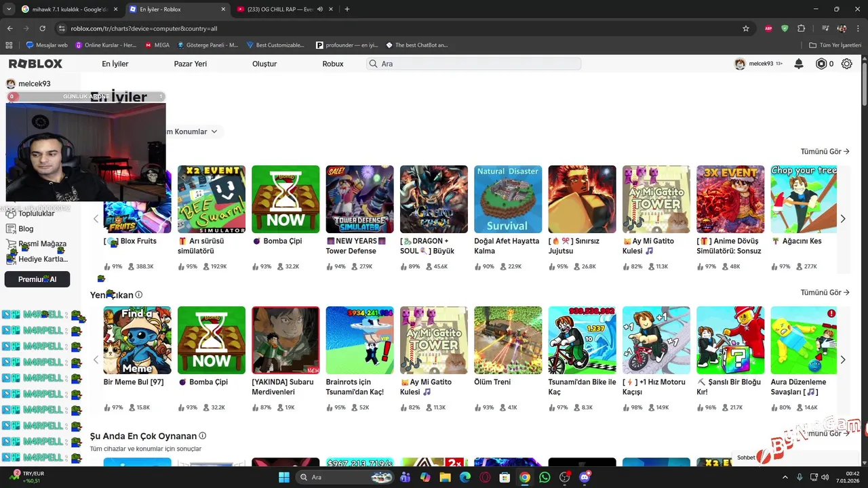Close the En İyiler - Roblox tab

coord(223,9)
